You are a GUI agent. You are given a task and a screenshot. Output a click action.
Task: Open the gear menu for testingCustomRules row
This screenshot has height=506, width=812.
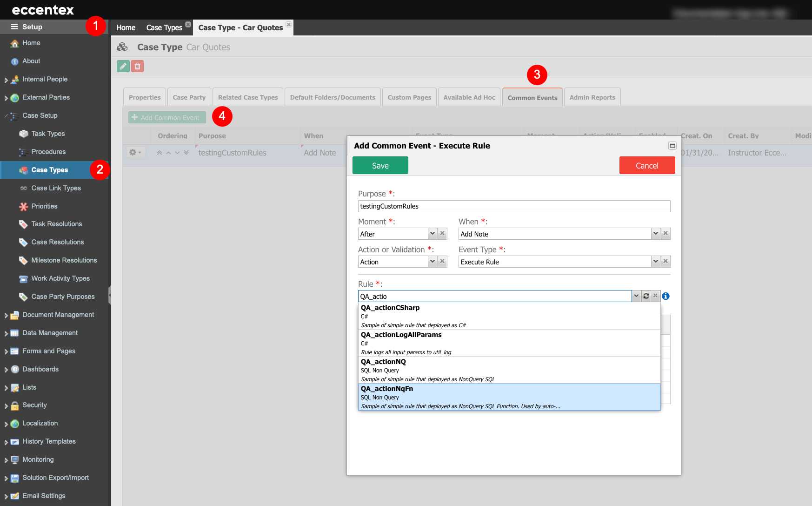point(135,153)
